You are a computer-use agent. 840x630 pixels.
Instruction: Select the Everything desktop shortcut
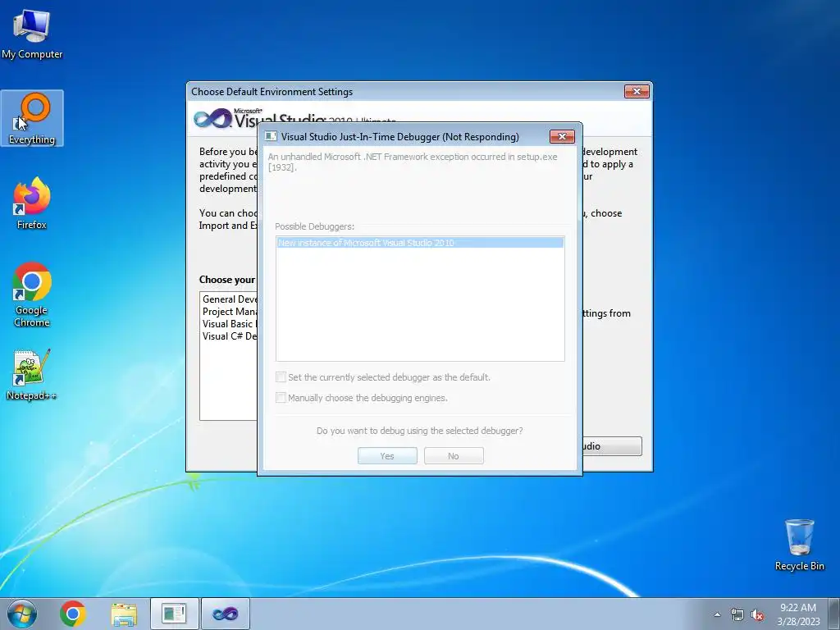point(32,119)
